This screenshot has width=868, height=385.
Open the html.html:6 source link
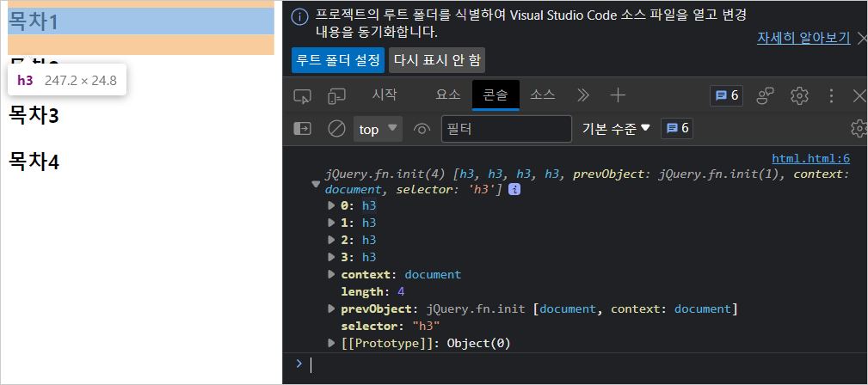(x=811, y=159)
